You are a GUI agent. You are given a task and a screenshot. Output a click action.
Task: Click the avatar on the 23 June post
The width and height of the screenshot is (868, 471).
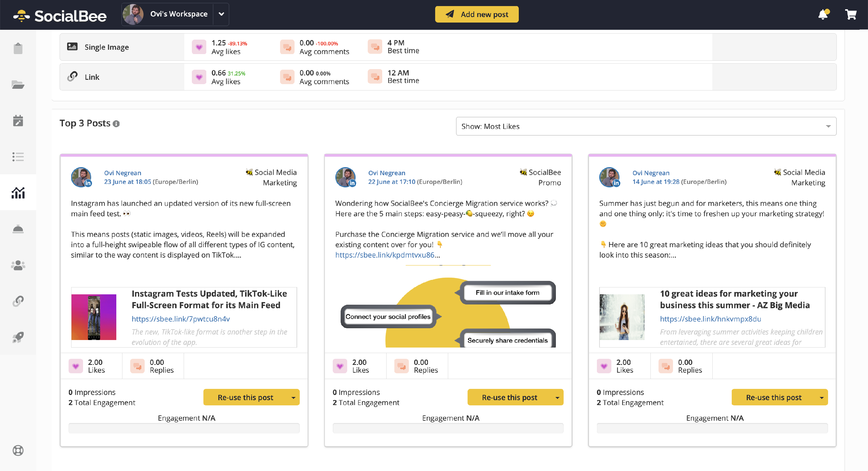(81, 177)
